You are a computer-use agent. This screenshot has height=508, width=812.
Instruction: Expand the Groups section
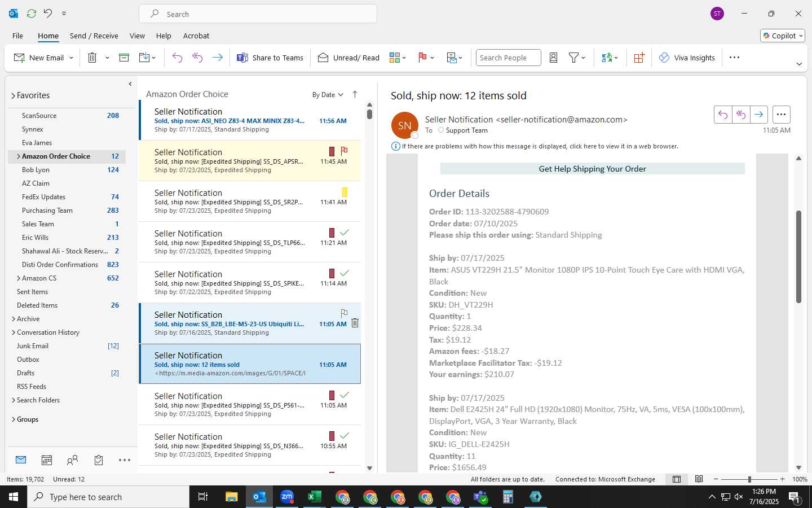coord(14,419)
